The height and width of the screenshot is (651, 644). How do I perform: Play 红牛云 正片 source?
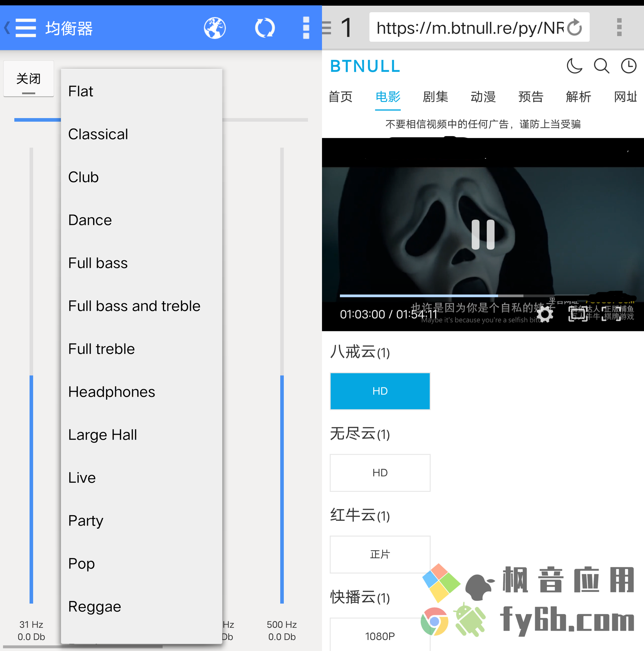click(x=380, y=554)
